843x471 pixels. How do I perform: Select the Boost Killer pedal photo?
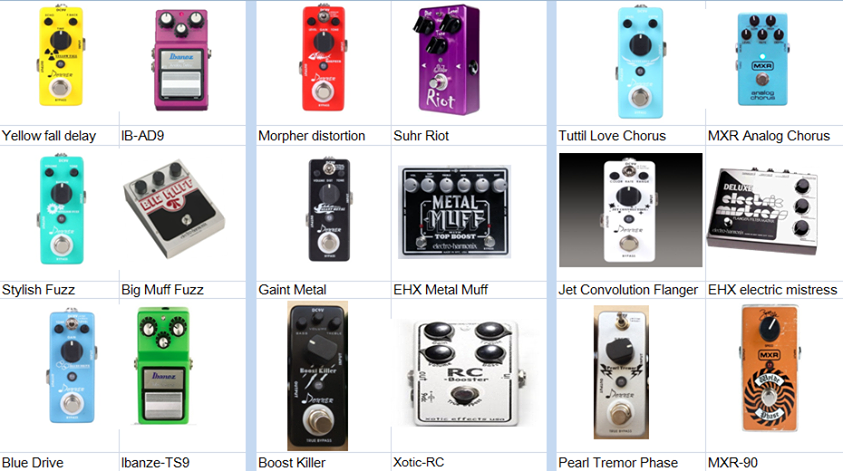(x=317, y=376)
